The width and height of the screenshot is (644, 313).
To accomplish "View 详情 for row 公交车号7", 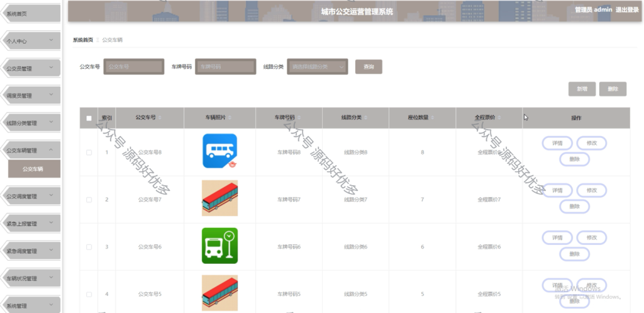I will pyautogui.click(x=557, y=190).
